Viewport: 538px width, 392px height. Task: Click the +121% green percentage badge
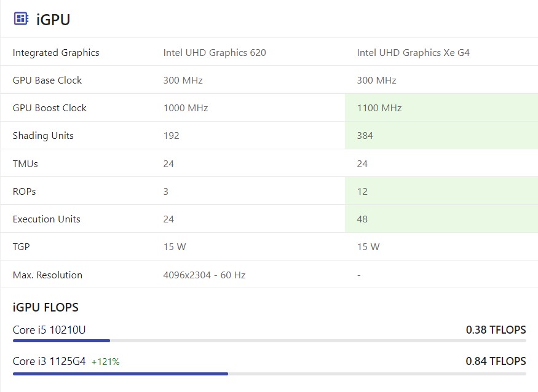[105, 362]
